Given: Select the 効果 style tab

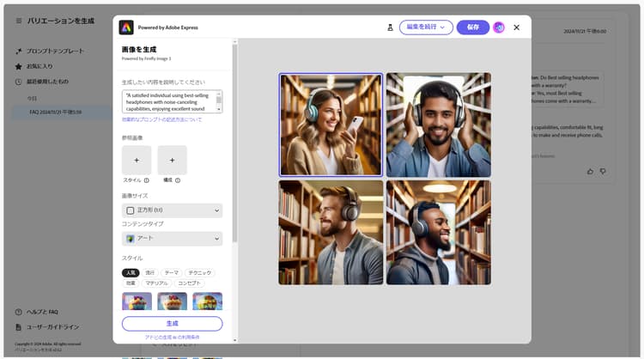Looking at the screenshot, I should click(x=131, y=283).
